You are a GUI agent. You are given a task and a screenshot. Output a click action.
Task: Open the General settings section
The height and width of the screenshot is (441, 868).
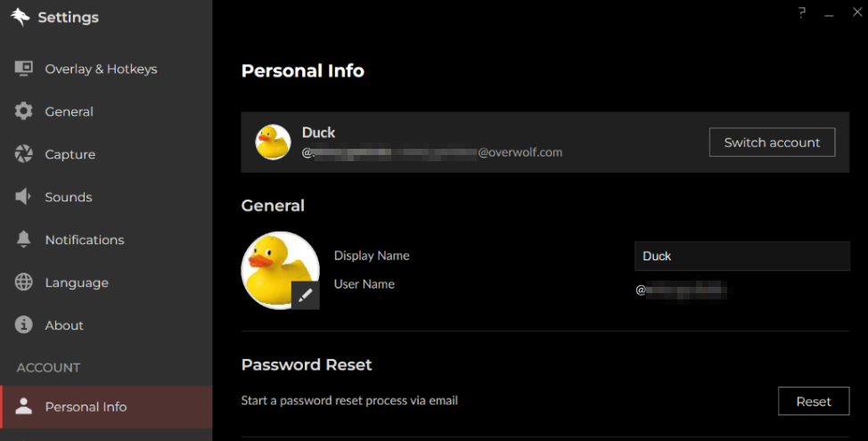click(x=106, y=111)
